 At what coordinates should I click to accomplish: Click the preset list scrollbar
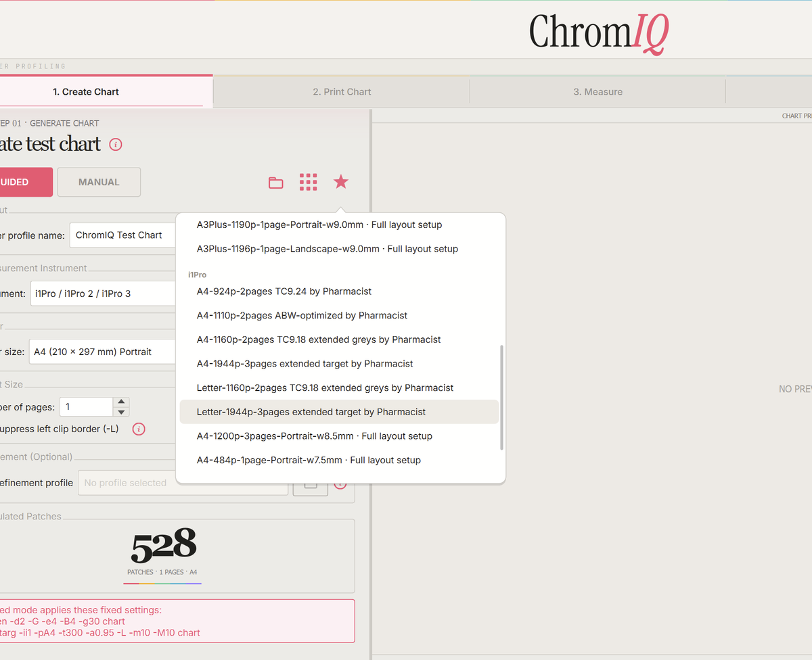tap(501, 398)
